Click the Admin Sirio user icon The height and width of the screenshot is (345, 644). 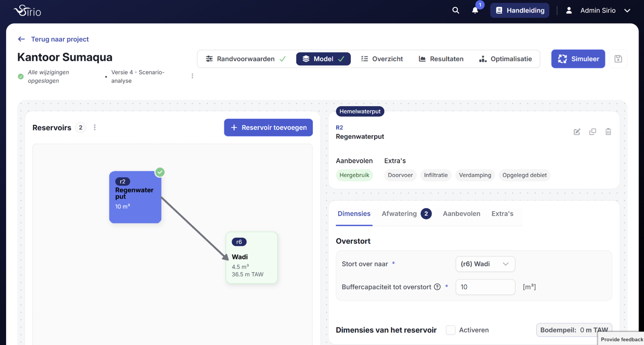coord(569,10)
